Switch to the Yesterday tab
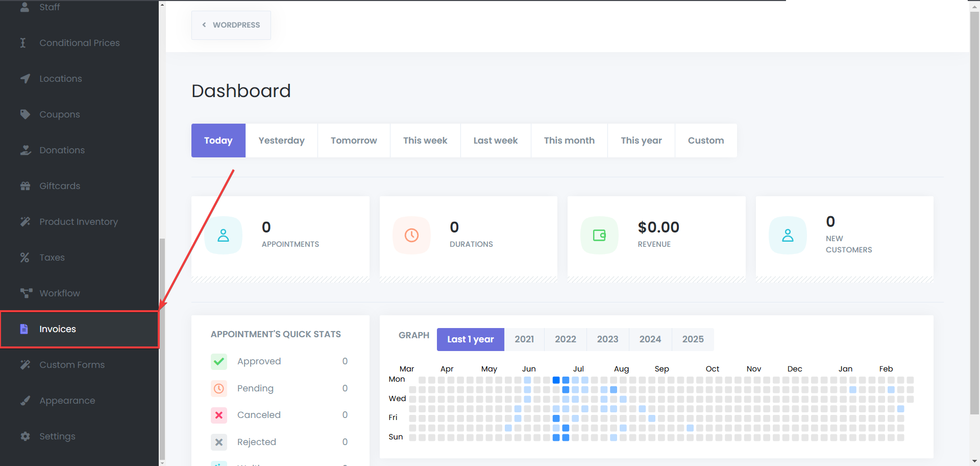This screenshot has height=466, width=980. coord(281,141)
